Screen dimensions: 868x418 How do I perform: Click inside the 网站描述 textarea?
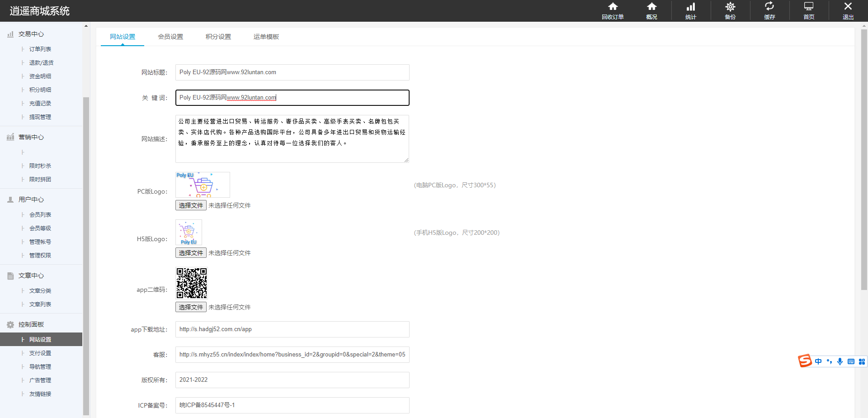(x=292, y=139)
